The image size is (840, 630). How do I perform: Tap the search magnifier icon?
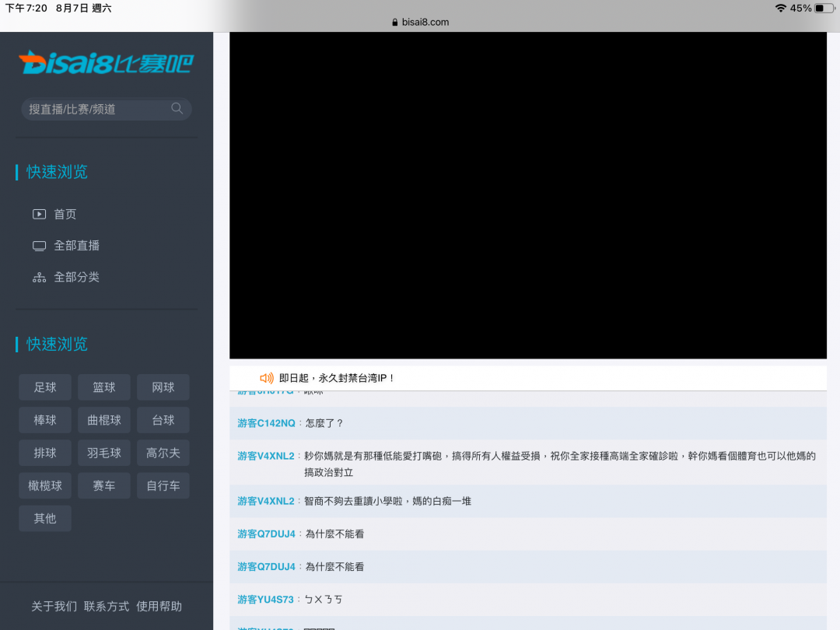pyautogui.click(x=177, y=109)
